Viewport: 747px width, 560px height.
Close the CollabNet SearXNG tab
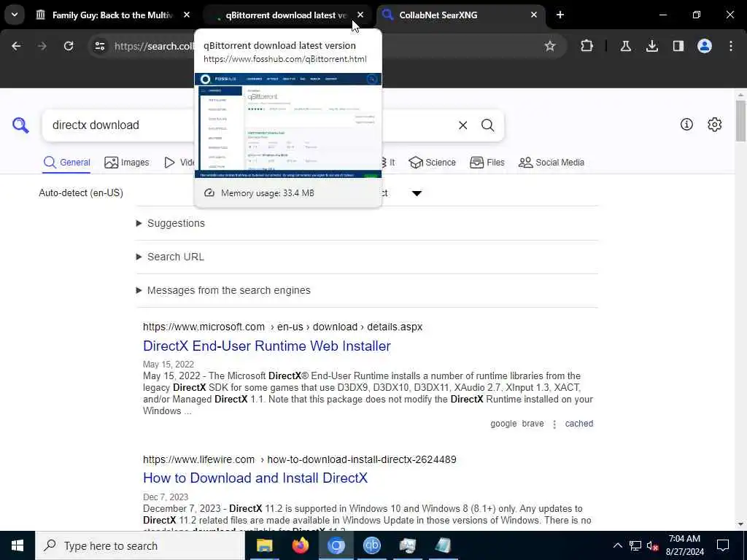point(534,15)
